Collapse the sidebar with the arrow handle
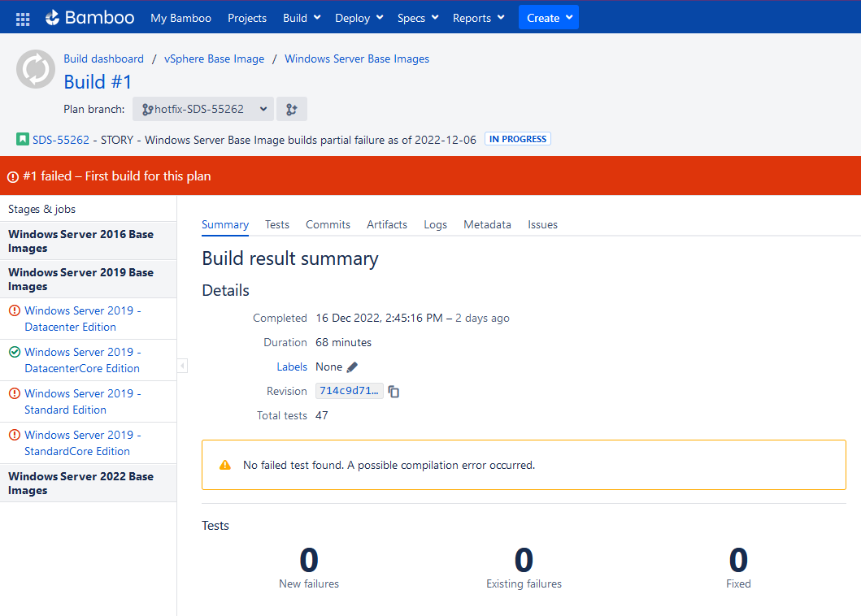Screen dimensions: 861x616 click(182, 366)
